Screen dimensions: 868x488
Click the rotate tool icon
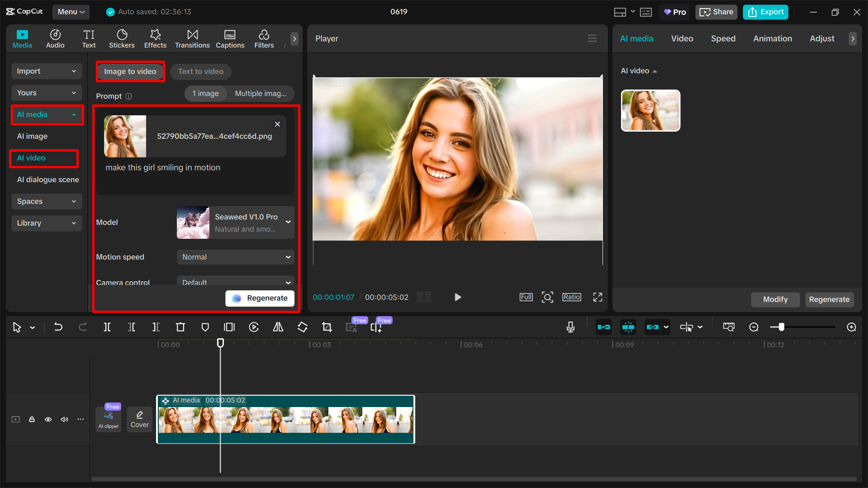(x=303, y=327)
